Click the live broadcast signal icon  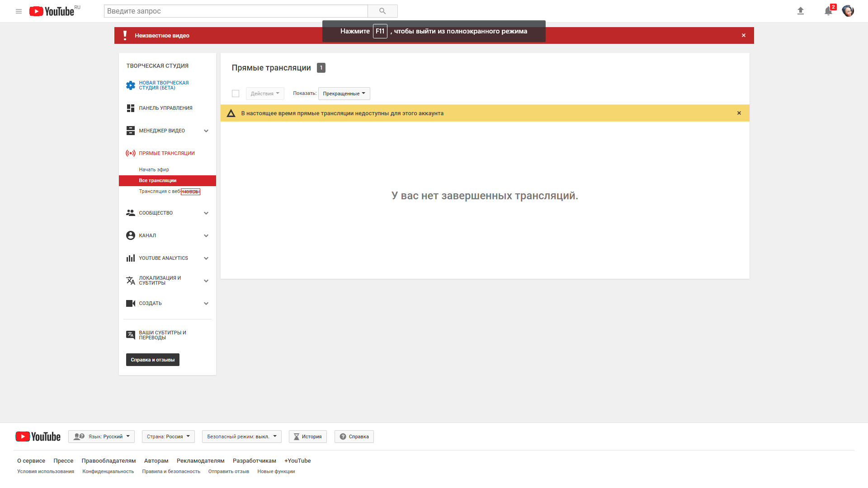pos(131,153)
